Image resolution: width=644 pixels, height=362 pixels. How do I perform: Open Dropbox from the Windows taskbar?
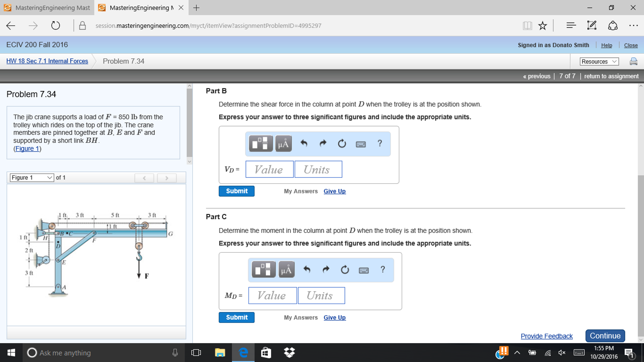[289, 353]
